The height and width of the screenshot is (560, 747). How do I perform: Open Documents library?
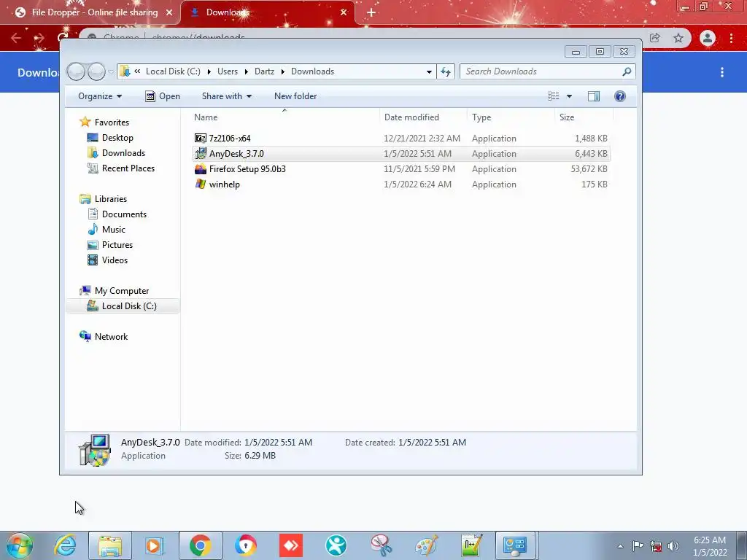(124, 214)
